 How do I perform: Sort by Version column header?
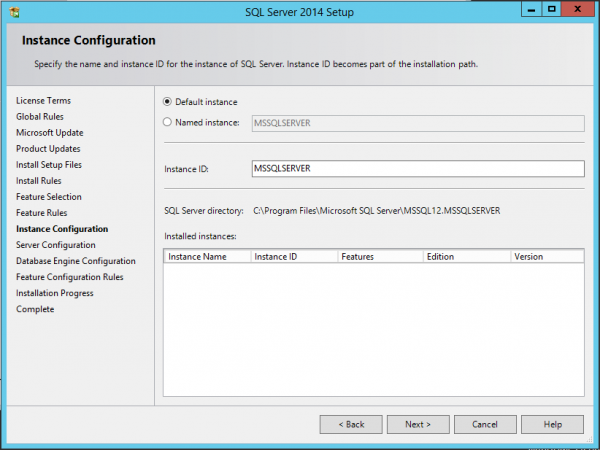pos(547,257)
